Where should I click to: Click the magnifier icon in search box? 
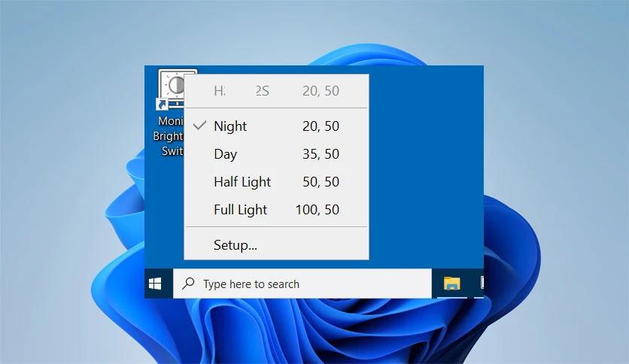[188, 284]
